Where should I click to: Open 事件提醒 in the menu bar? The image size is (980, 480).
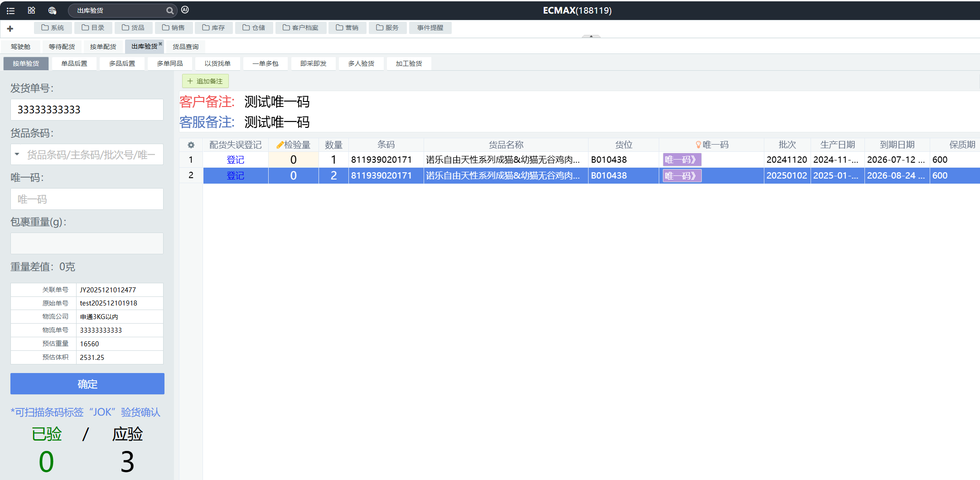click(x=430, y=28)
